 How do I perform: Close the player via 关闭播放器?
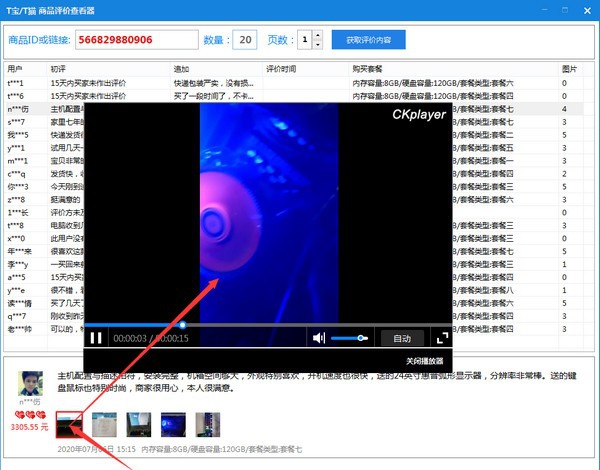click(424, 361)
